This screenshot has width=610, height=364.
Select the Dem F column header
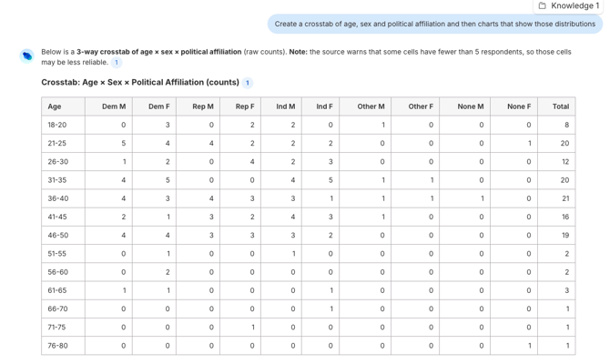(x=158, y=106)
